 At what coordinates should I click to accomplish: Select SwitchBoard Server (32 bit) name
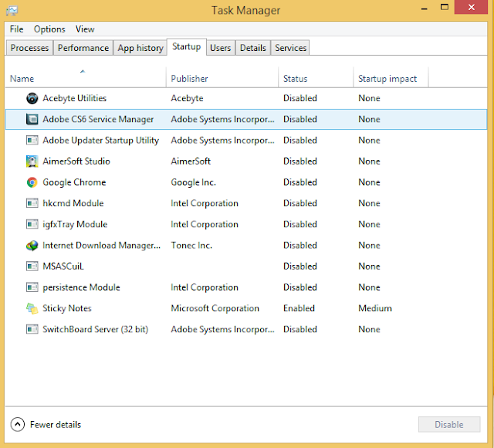95,329
